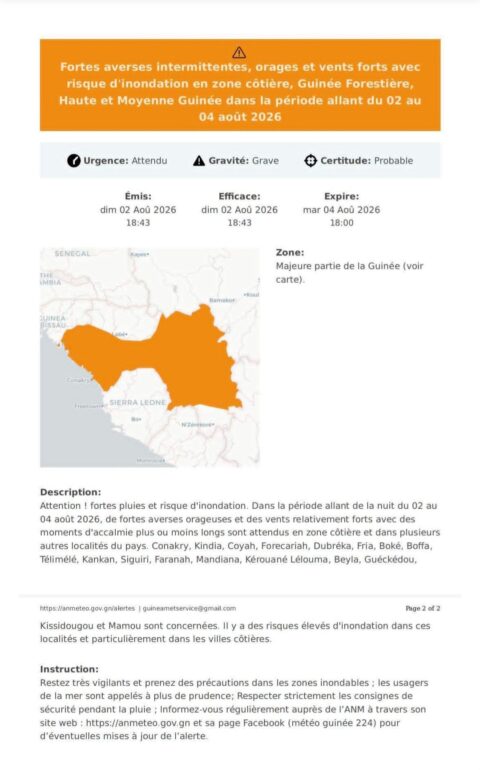Click the Senegal label on the map

tap(72, 253)
